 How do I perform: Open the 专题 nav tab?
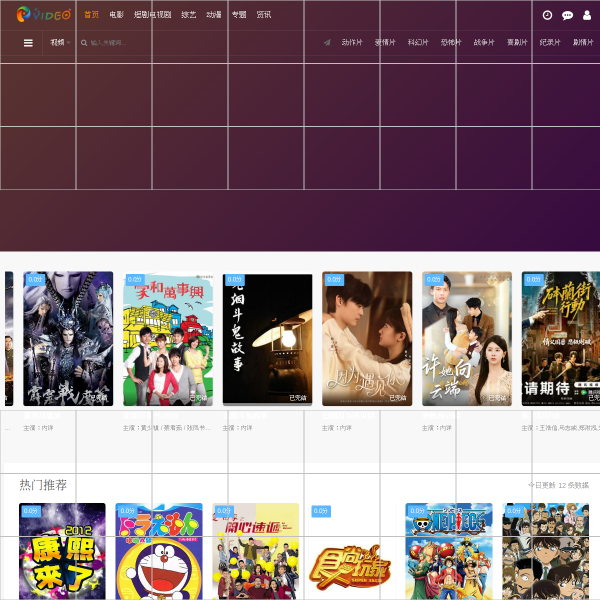coord(239,15)
